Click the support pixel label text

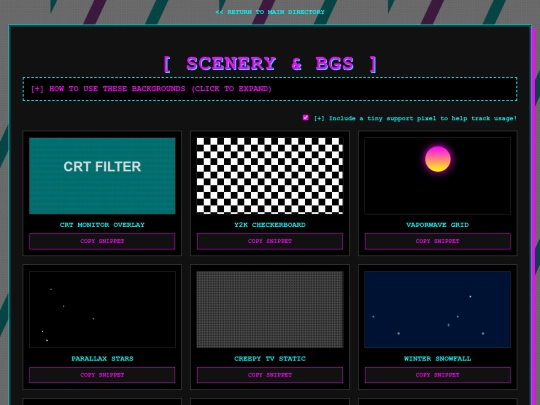415,118
